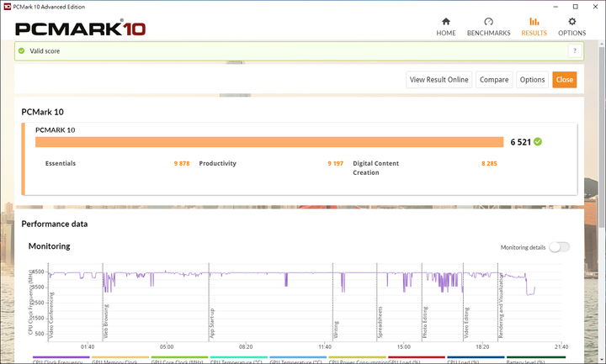Click the Photo Editing chart marker
The image size is (606, 364).
[425, 322]
